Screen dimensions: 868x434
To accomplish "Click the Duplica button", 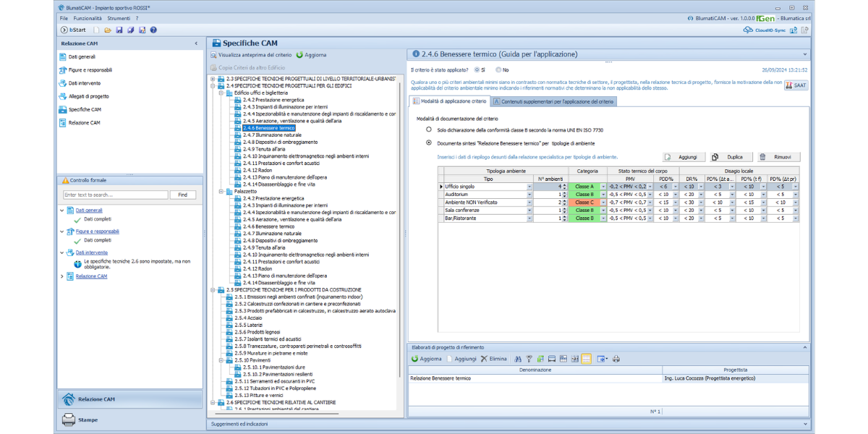I will pyautogui.click(x=731, y=157).
